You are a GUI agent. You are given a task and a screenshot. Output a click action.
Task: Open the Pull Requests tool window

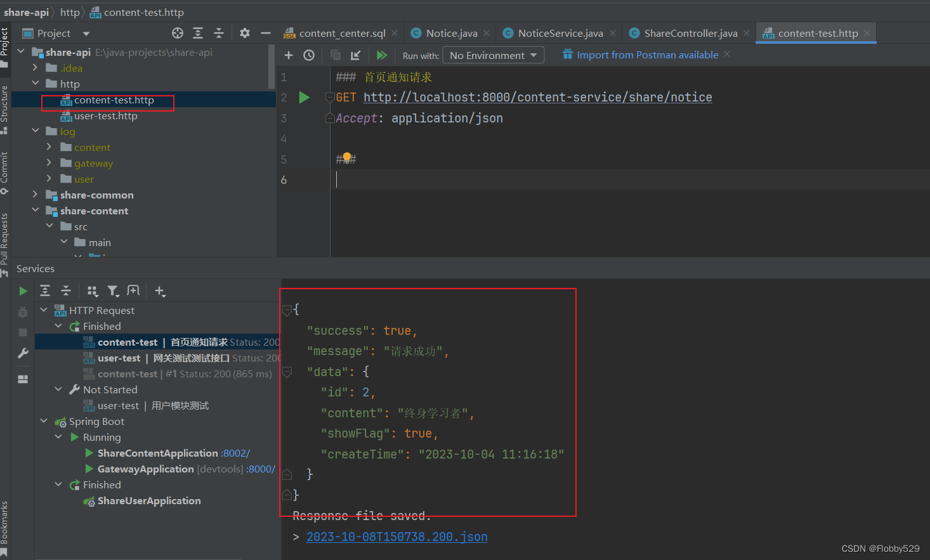pos(4,244)
